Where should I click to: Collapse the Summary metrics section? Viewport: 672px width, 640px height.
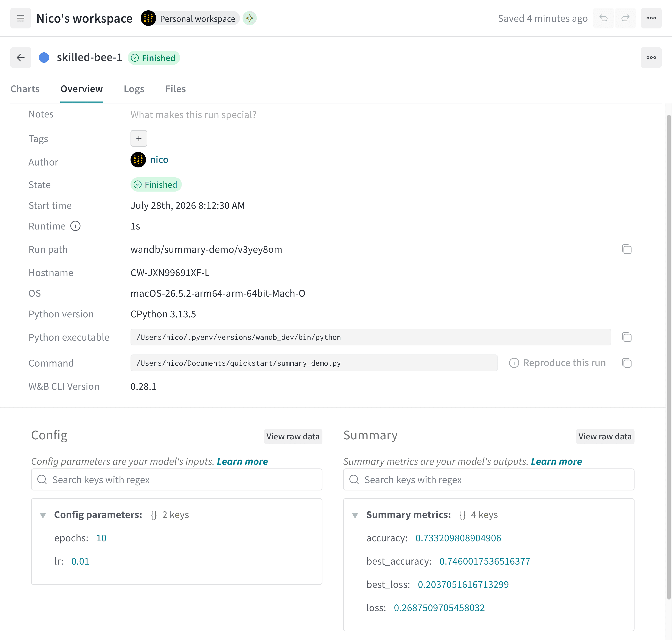coord(355,515)
